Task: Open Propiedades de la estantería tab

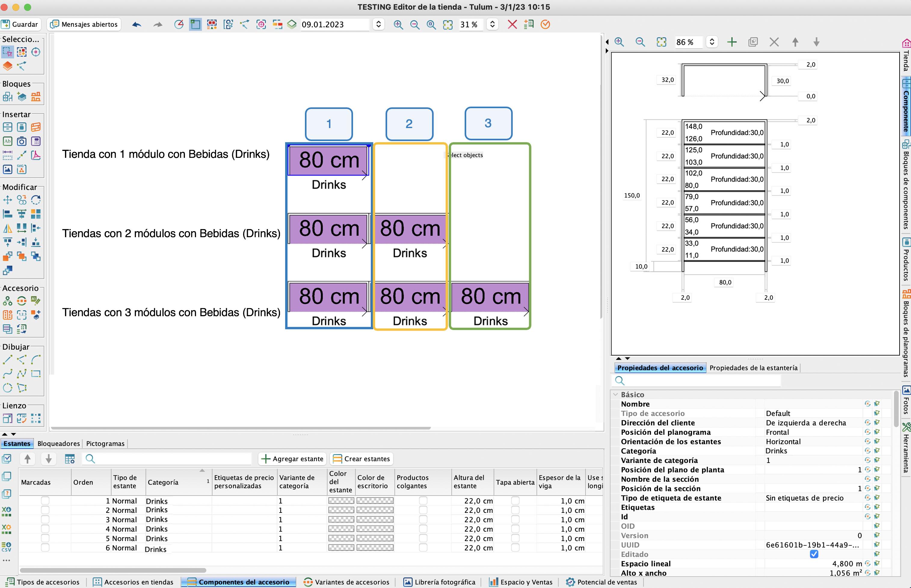Action: coord(753,368)
